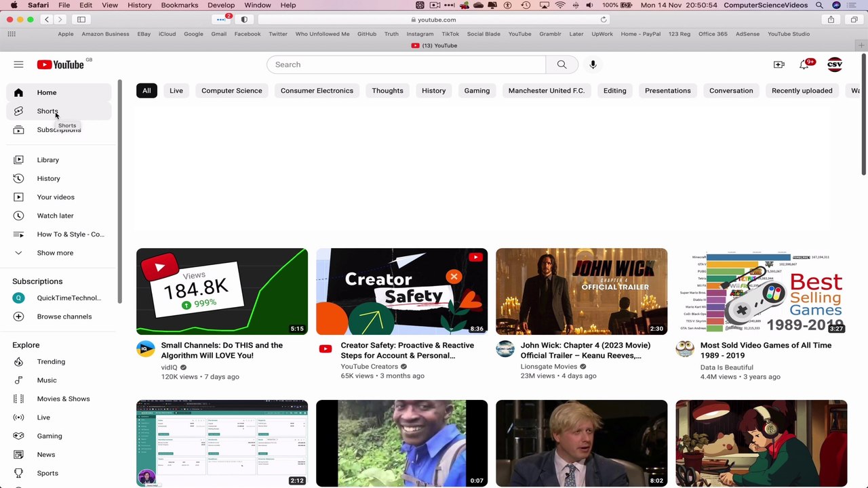This screenshot has height=488, width=868.
Task: Open watch History in the sidebar
Action: tap(58, 178)
